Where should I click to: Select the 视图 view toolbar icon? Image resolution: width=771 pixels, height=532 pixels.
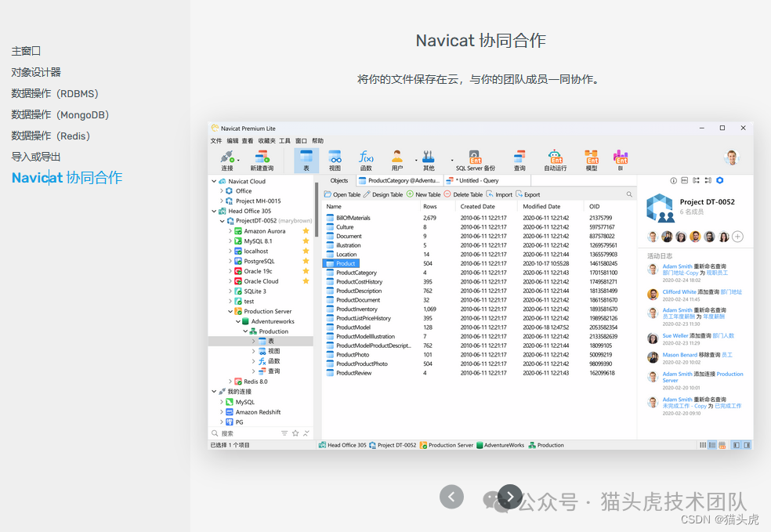click(x=335, y=161)
